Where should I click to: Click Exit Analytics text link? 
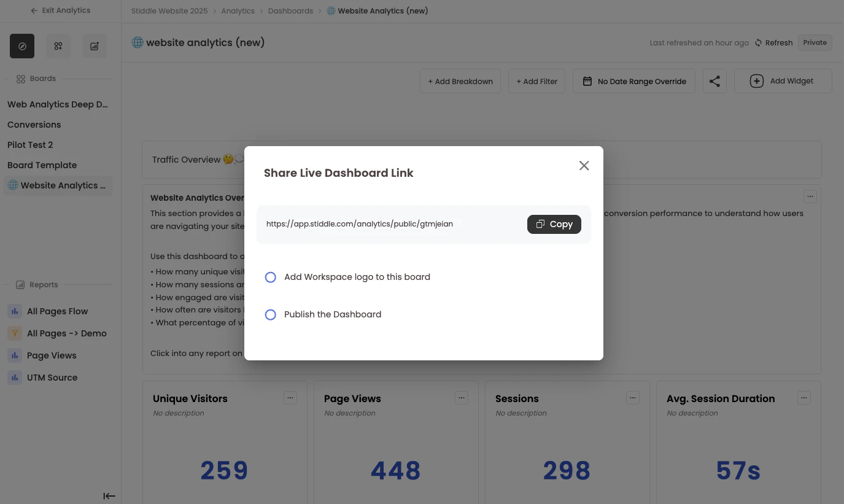[66, 10]
